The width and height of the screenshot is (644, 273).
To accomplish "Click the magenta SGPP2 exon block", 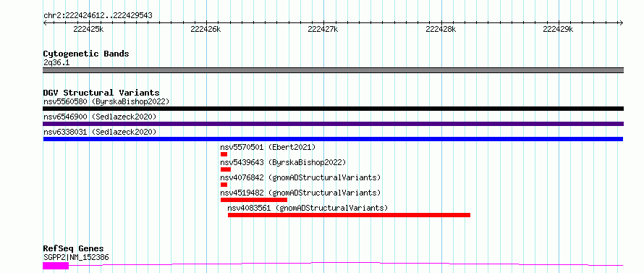I will pos(56,266).
